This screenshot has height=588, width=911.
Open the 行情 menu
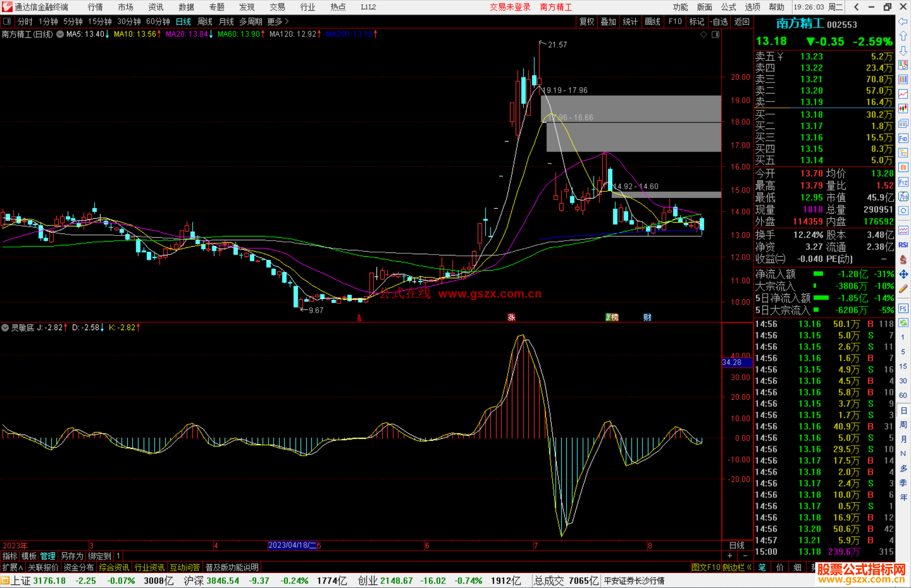click(95, 7)
